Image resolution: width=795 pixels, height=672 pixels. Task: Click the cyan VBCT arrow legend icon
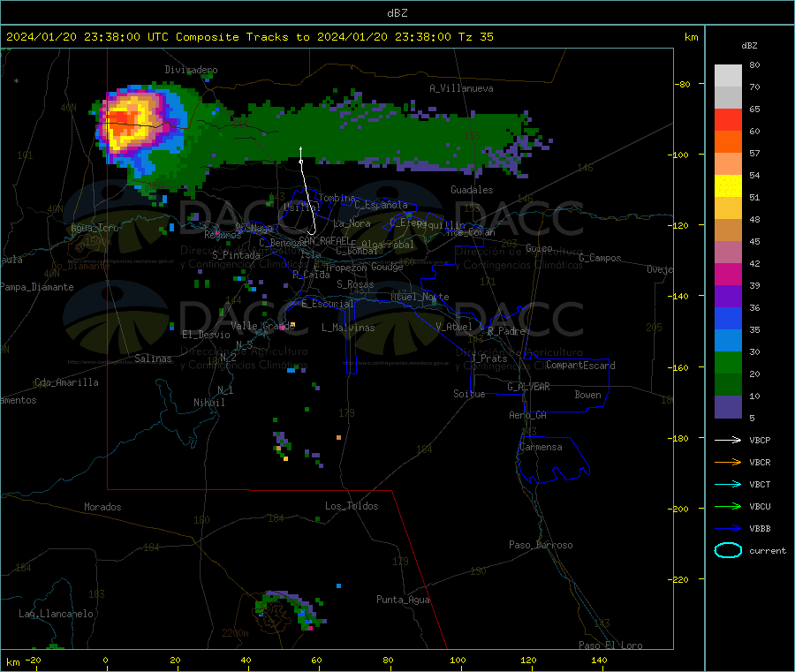click(728, 485)
